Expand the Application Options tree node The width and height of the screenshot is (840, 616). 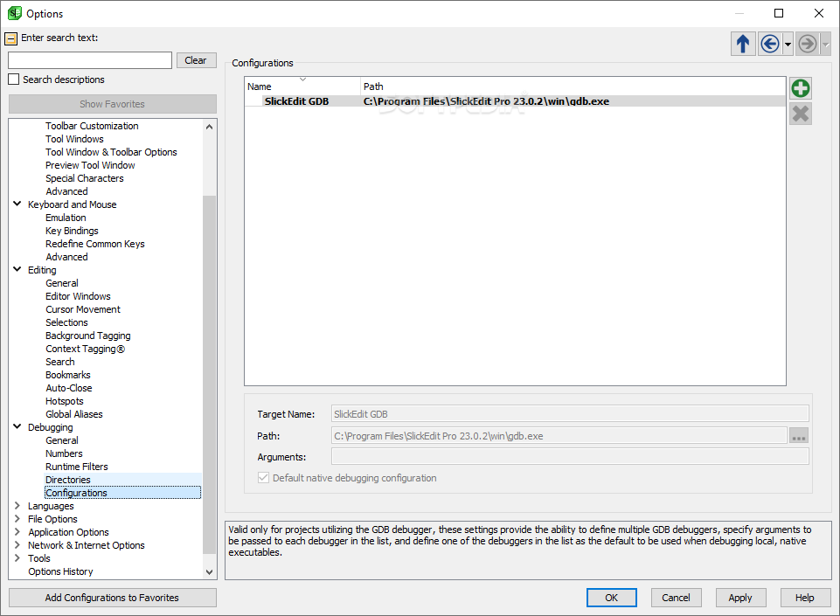point(17,532)
